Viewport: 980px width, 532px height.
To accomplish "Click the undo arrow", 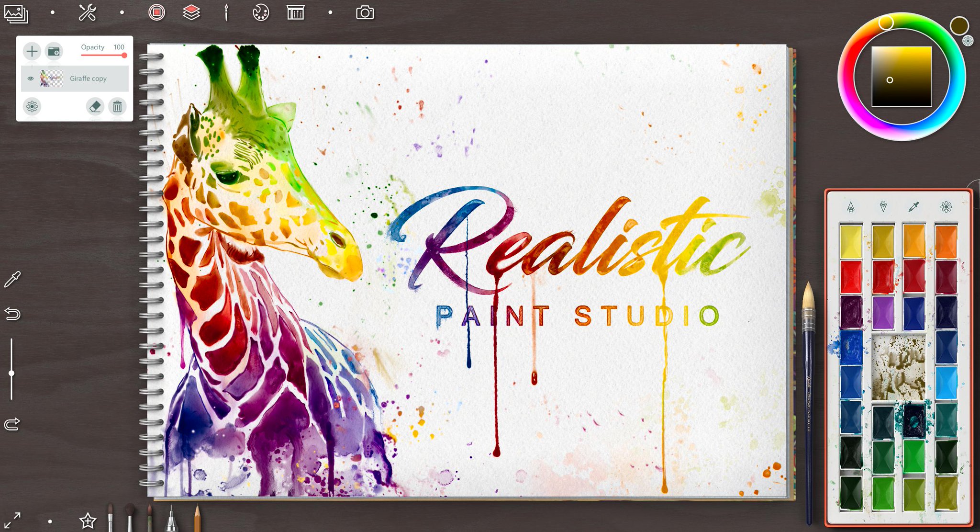I will [12, 314].
